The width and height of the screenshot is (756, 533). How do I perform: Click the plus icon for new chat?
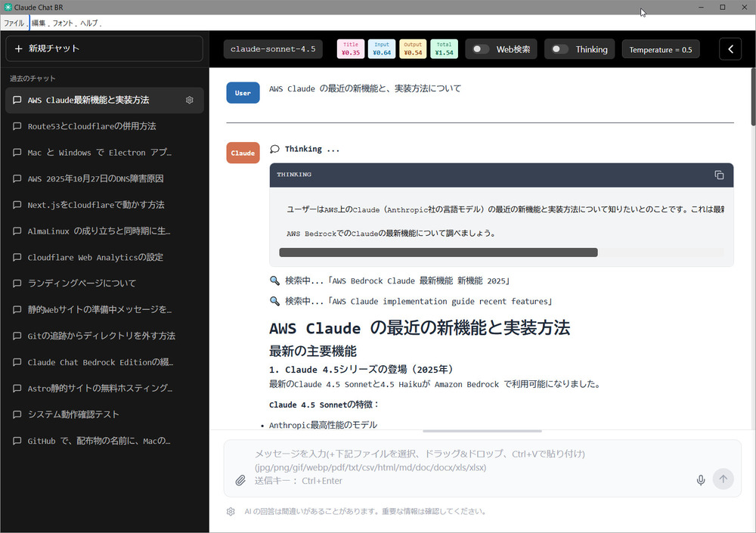pyautogui.click(x=19, y=48)
